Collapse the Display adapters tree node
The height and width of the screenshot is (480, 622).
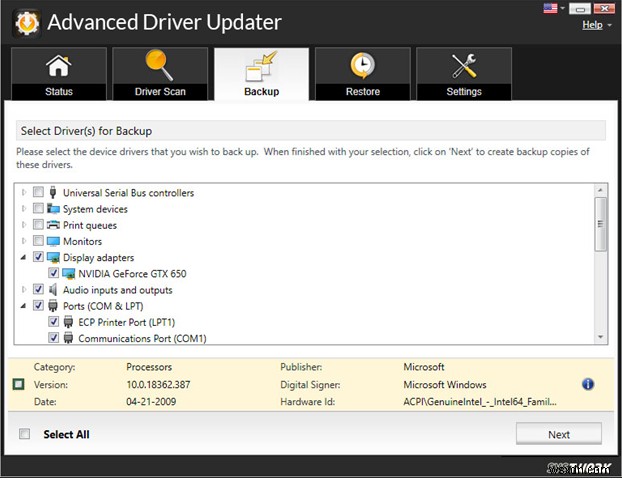(24, 258)
